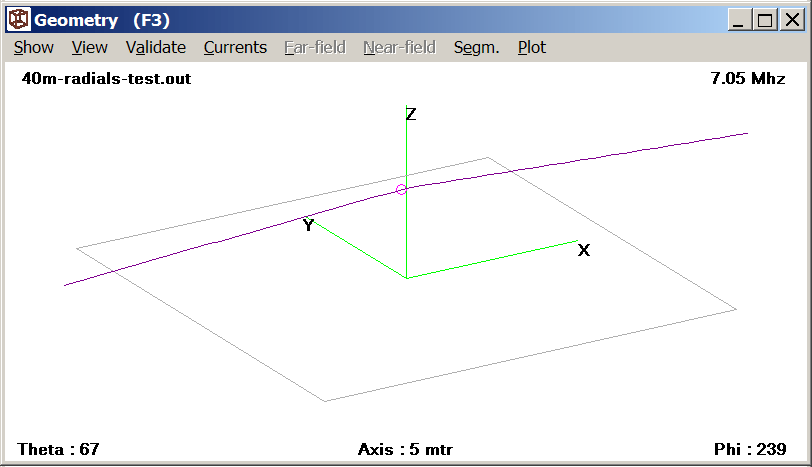The width and height of the screenshot is (812, 467).
Task: Minimize the Geometry window
Action: 741,20
